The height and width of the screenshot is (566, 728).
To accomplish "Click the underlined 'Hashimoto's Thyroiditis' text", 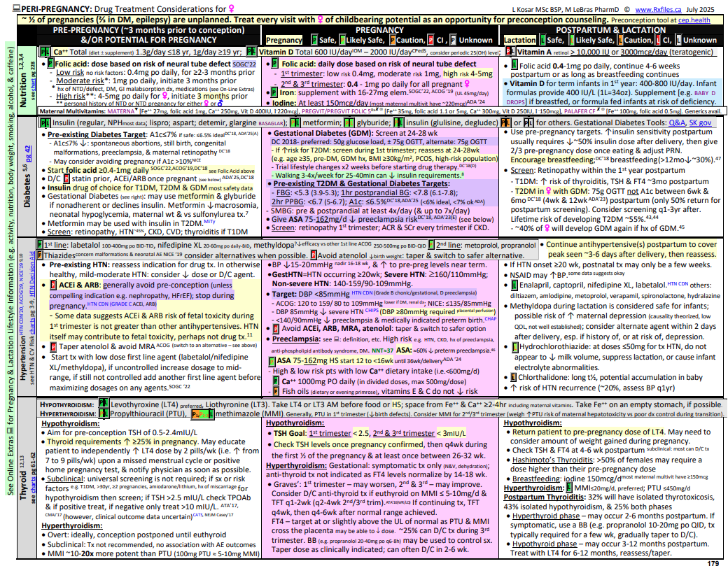I will (x=552, y=460).
